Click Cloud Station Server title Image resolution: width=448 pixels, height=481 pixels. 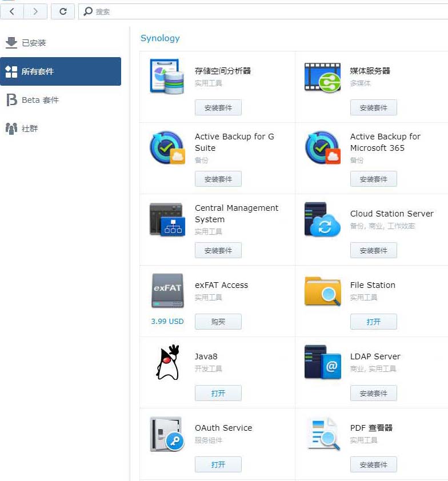pos(392,214)
